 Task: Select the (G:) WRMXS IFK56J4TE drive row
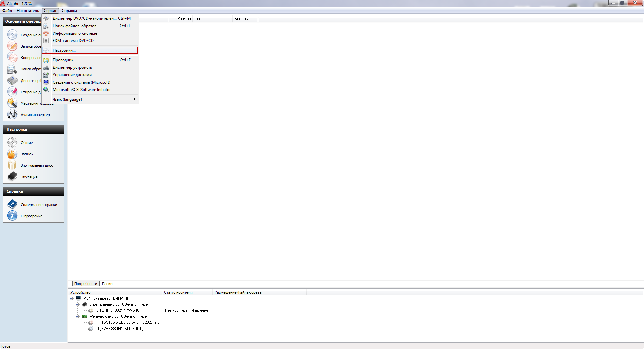(x=119, y=329)
